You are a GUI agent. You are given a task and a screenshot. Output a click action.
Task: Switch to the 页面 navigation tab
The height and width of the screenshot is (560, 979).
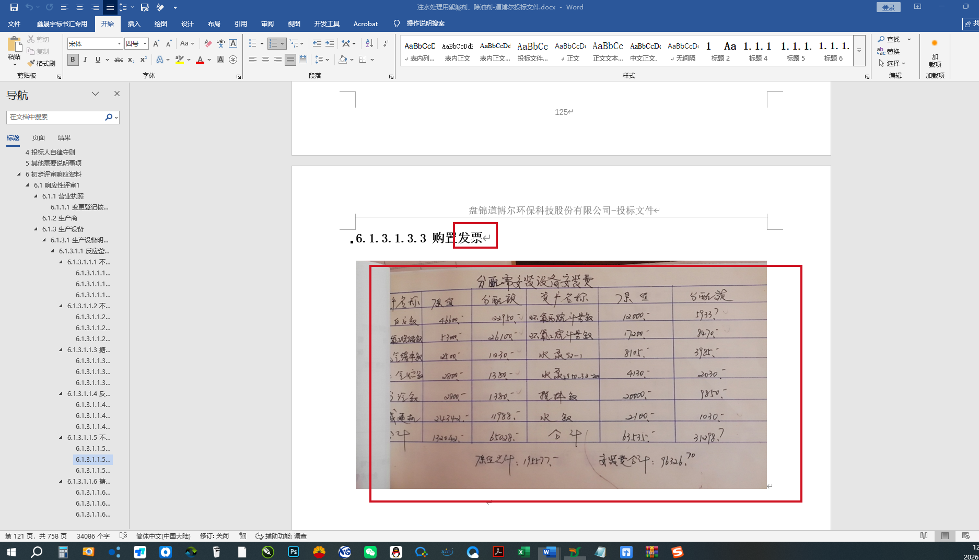39,137
